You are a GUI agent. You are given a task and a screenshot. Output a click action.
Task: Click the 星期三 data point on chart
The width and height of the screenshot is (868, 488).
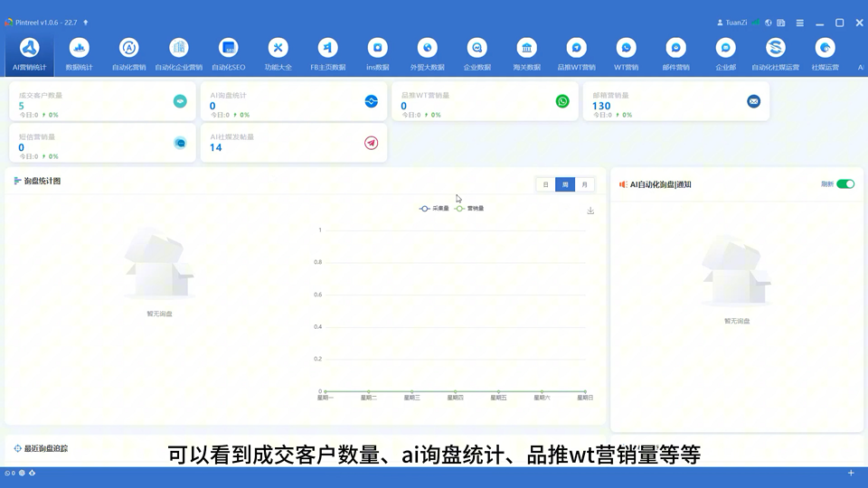412,391
